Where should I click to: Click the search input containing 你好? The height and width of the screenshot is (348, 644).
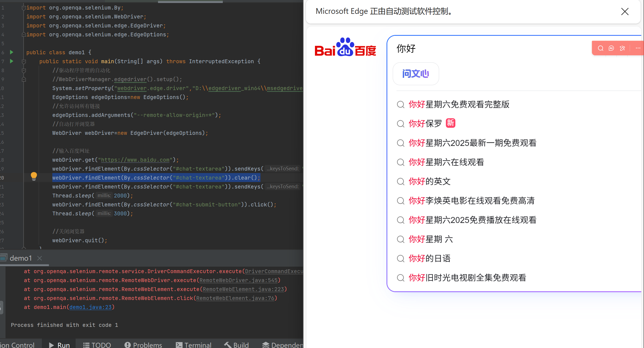coord(406,49)
